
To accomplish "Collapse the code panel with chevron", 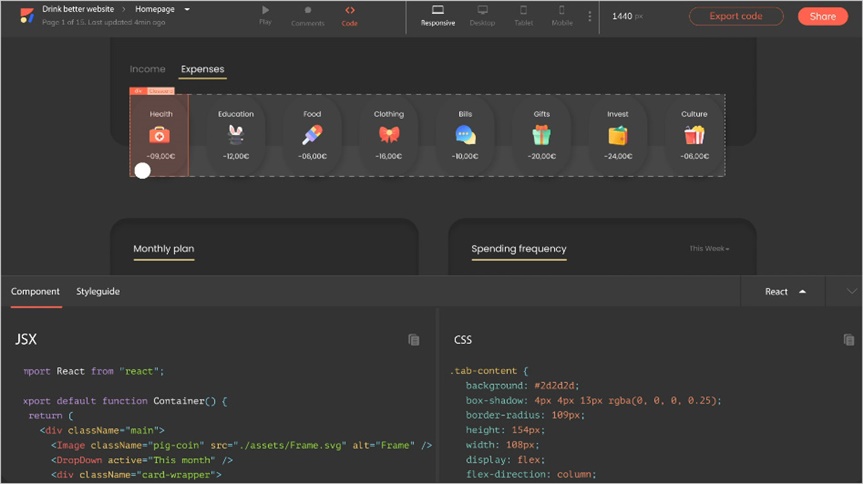I will tap(851, 291).
